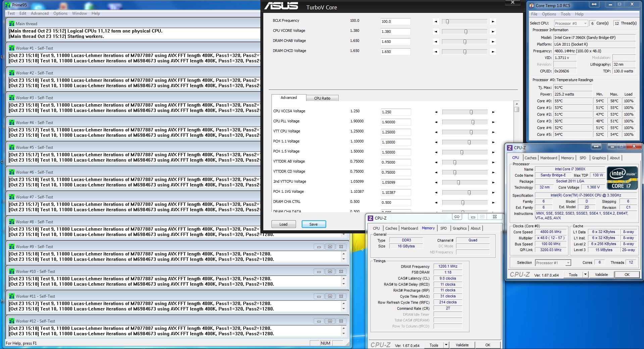Click the Worker #1 Self-Test window icon
The width and height of the screenshot is (644, 349).
12,48
